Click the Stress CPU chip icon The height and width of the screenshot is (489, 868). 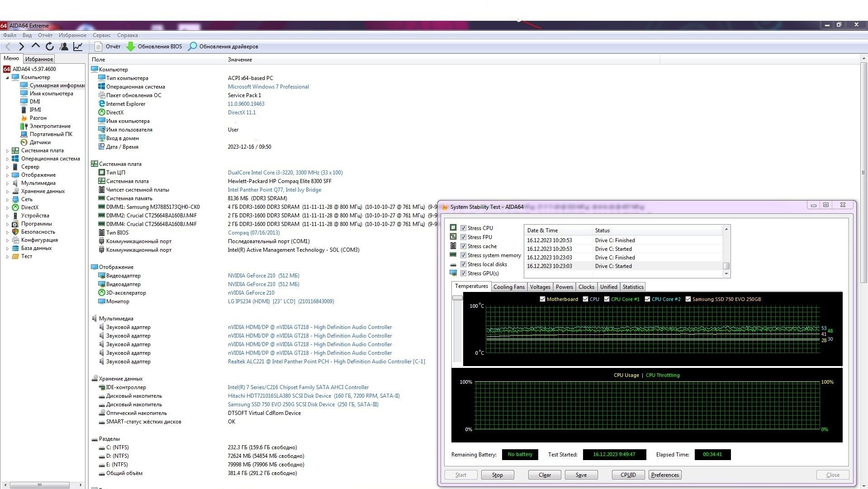click(453, 228)
